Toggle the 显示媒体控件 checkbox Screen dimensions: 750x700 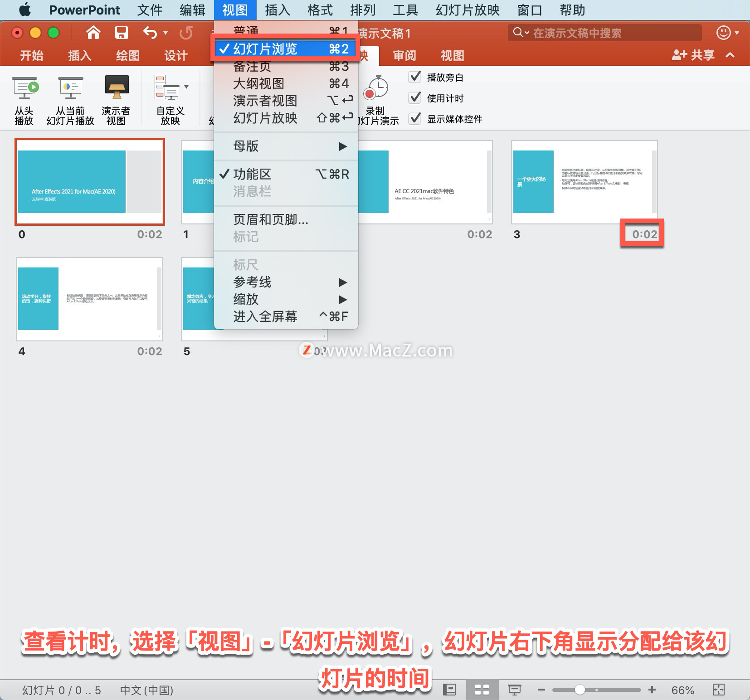pyautogui.click(x=415, y=119)
